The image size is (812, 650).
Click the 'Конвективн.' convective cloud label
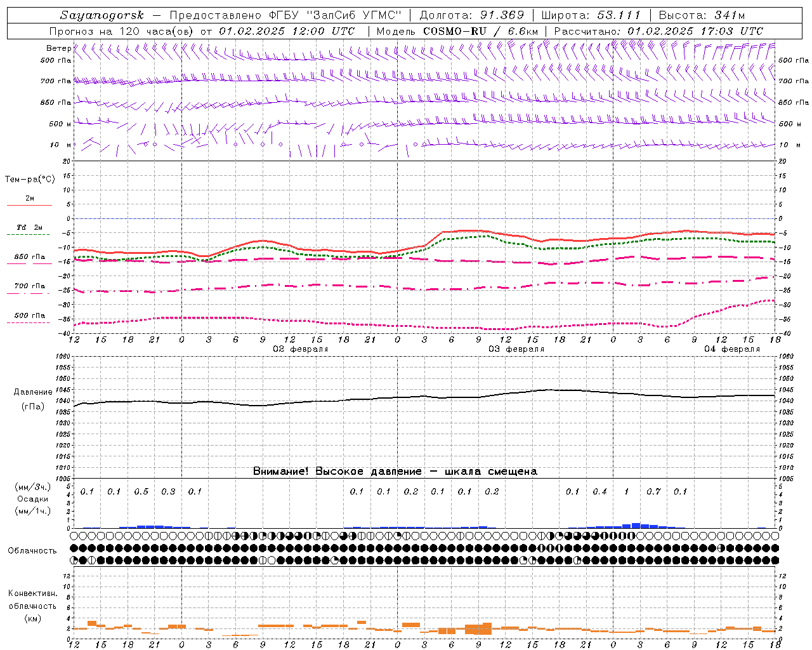point(32,594)
